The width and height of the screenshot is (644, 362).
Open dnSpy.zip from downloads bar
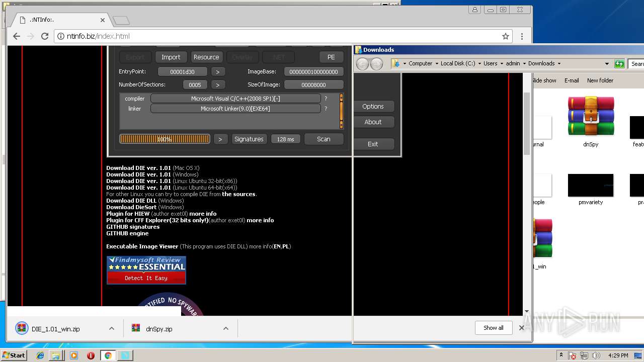tap(159, 329)
